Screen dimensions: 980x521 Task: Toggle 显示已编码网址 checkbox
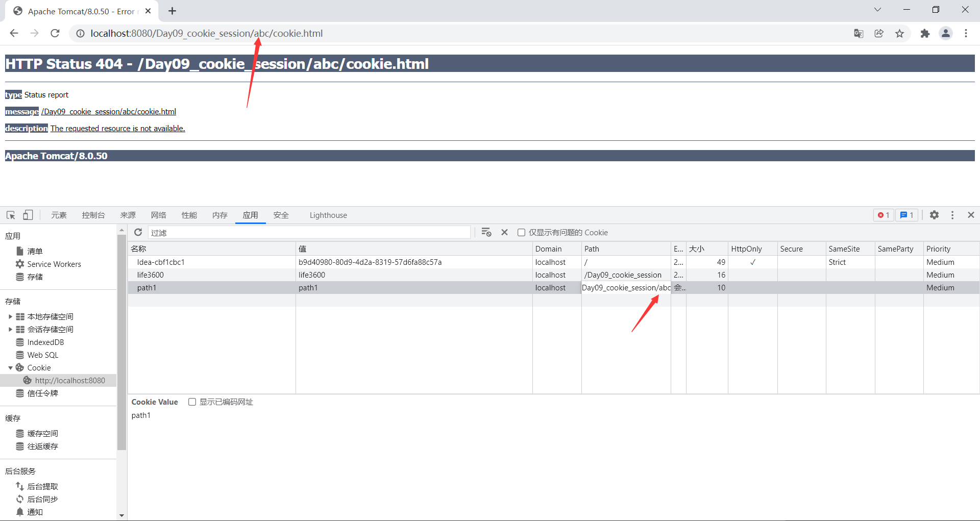pos(192,402)
